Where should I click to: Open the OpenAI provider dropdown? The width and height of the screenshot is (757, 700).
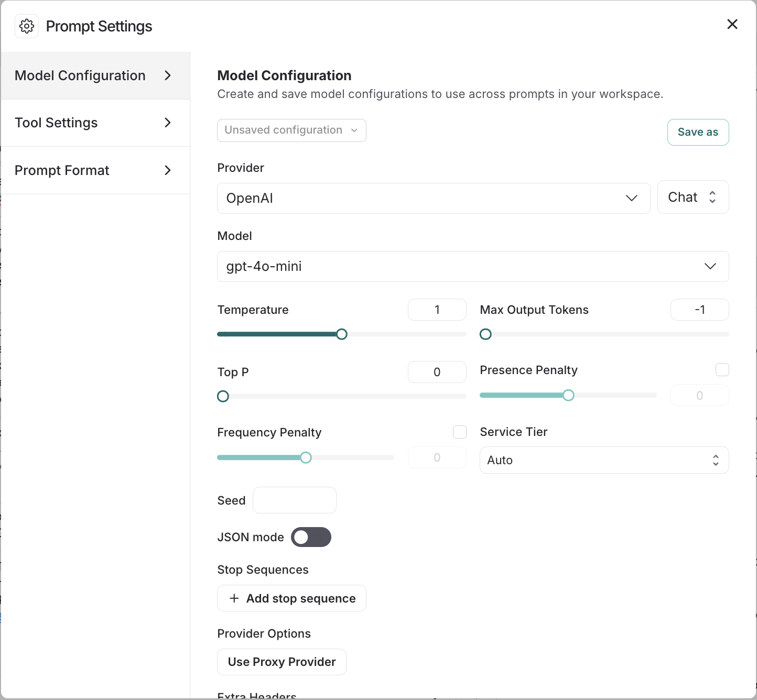point(434,198)
